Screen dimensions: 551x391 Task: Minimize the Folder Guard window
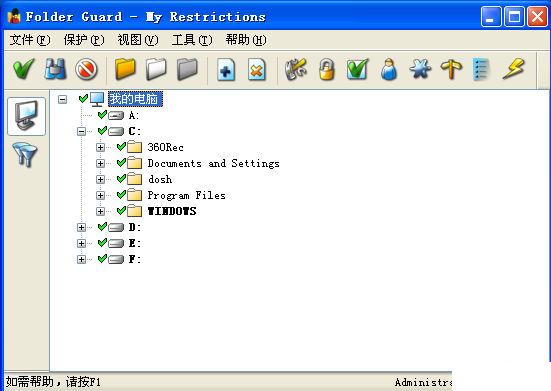coord(491,17)
